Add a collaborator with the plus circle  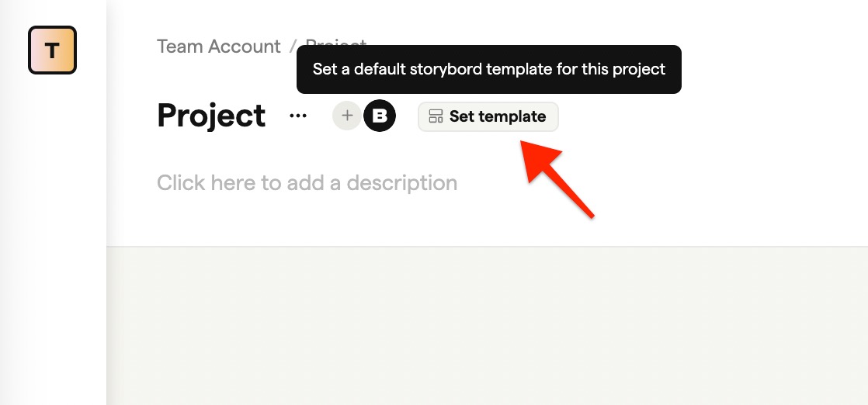coord(346,116)
